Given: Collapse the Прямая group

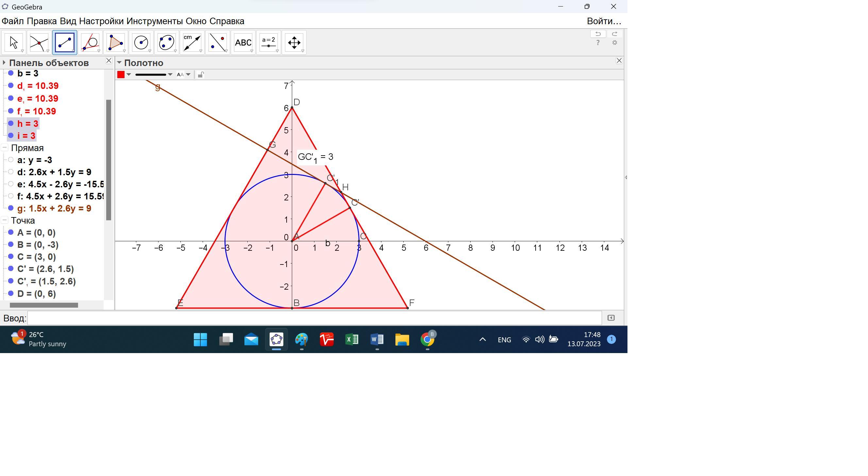Looking at the screenshot, I should pyautogui.click(x=4, y=148).
